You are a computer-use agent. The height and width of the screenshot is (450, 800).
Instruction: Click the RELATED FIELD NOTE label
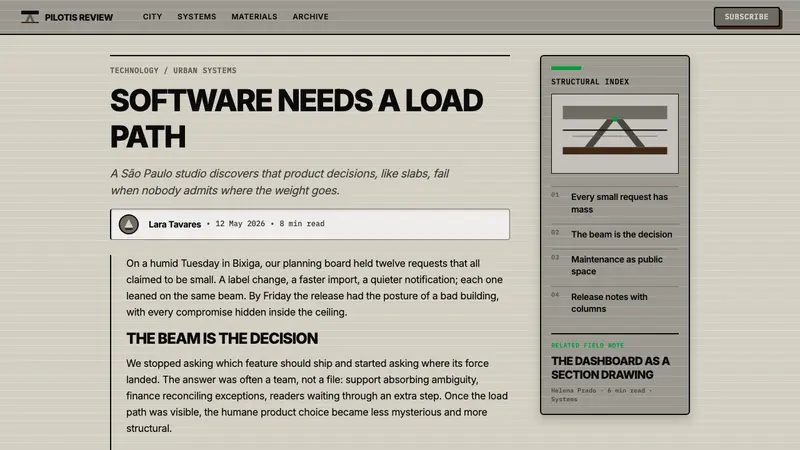(x=587, y=345)
